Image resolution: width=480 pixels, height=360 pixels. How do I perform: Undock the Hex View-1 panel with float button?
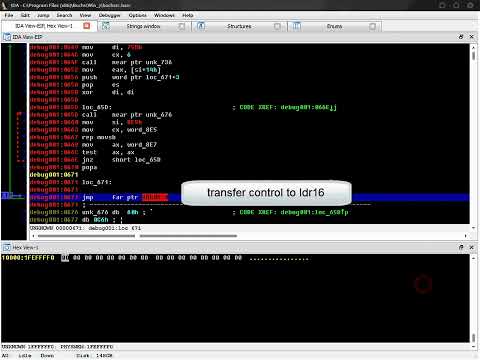(x=461, y=247)
